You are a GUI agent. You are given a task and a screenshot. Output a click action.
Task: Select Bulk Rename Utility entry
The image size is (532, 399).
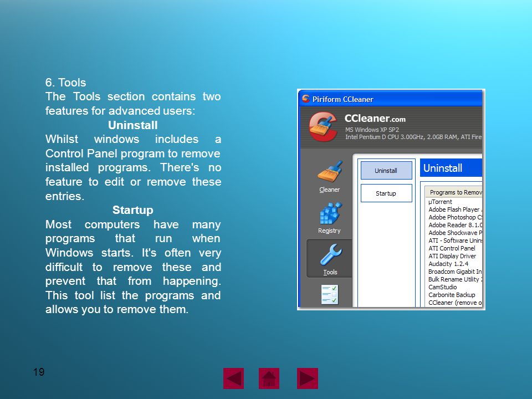click(454, 279)
